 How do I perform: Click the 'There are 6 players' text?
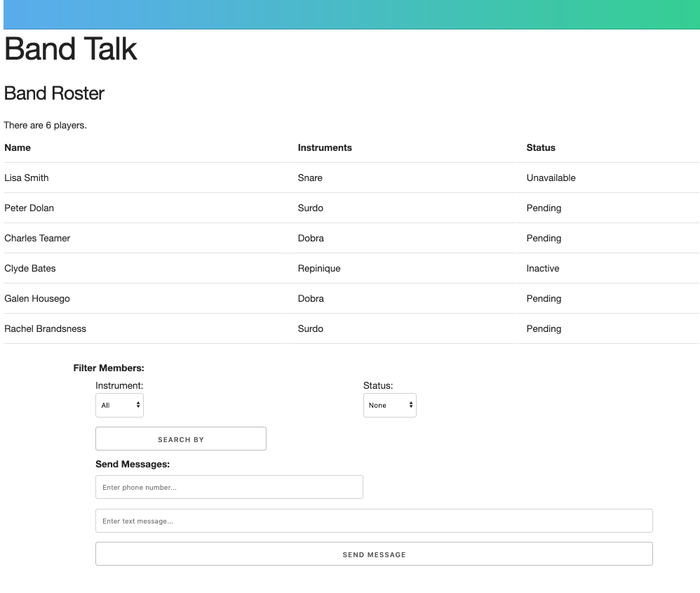coord(45,125)
